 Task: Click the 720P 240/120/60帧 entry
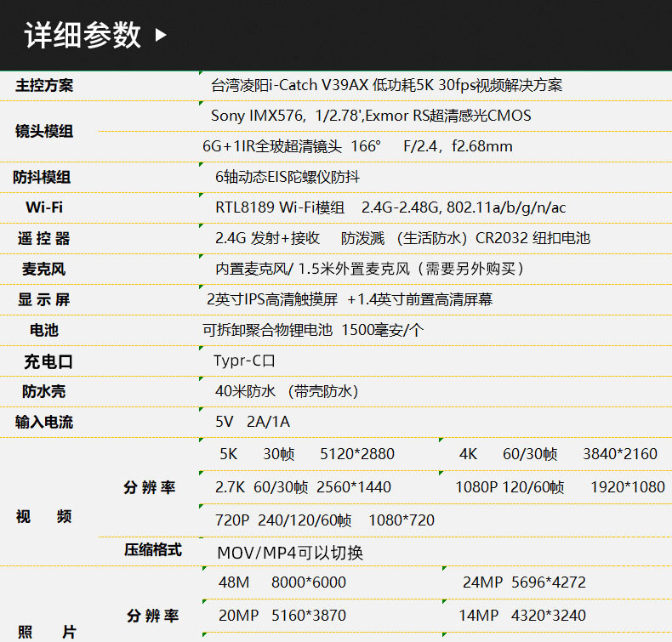tap(325, 520)
